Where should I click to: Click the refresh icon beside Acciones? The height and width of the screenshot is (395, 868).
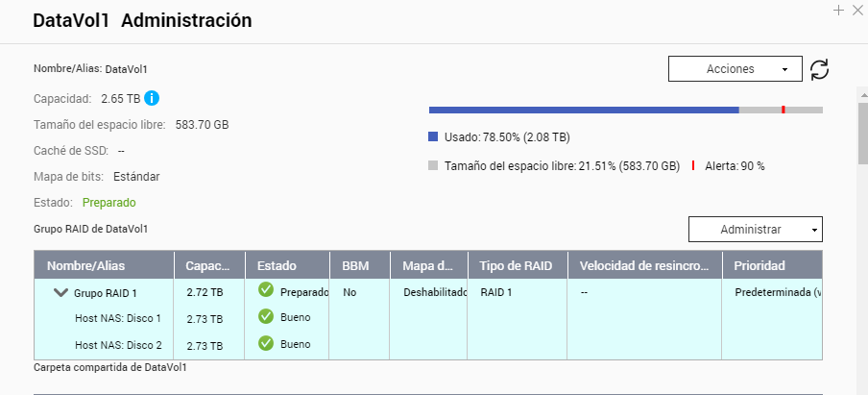pos(819,69)
